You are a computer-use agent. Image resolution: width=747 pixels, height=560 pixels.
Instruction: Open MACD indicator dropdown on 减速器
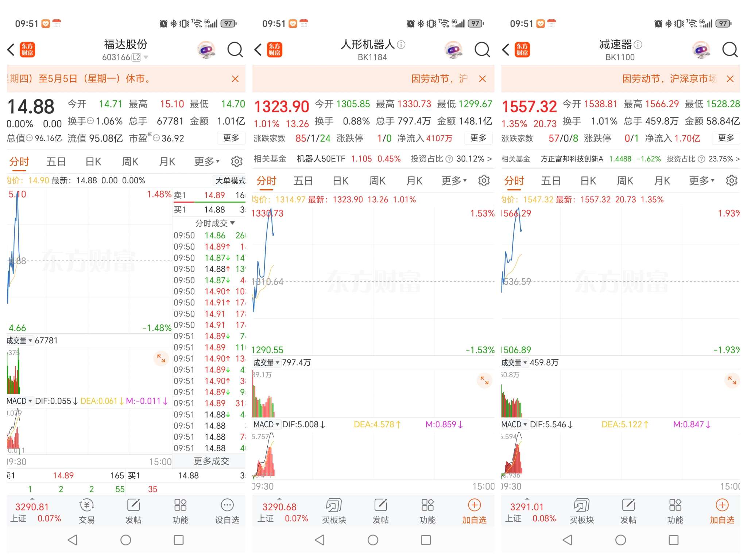tap(515, 424)
